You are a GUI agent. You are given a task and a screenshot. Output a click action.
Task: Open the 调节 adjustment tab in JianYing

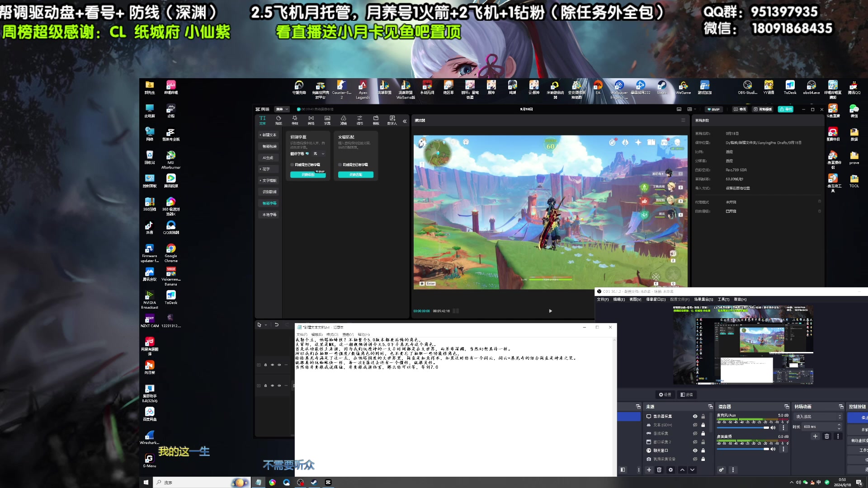(360, 120)
